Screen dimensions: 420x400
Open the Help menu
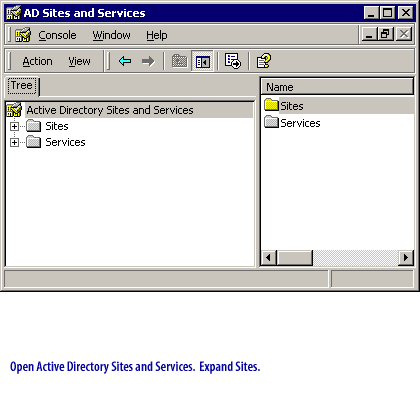[157, 35]
